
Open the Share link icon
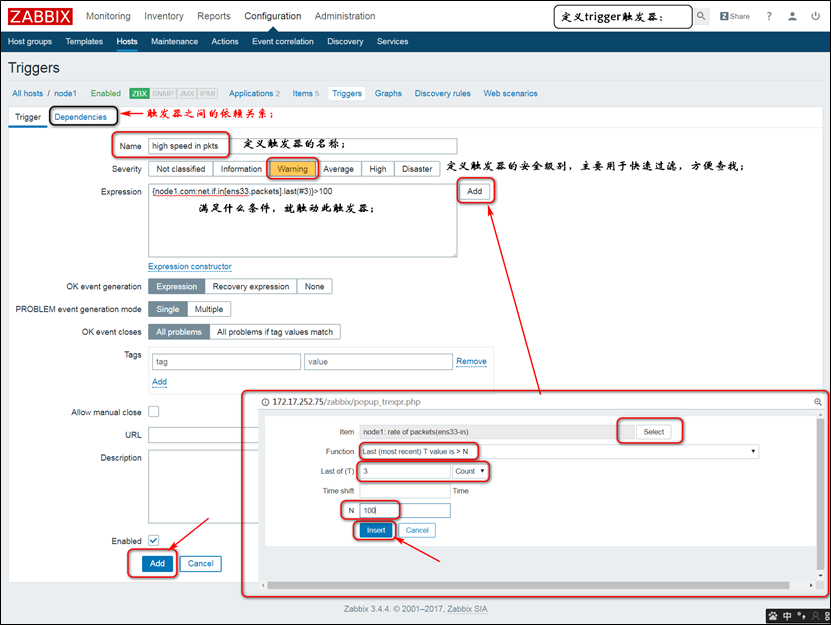click(x=735, y=16)
